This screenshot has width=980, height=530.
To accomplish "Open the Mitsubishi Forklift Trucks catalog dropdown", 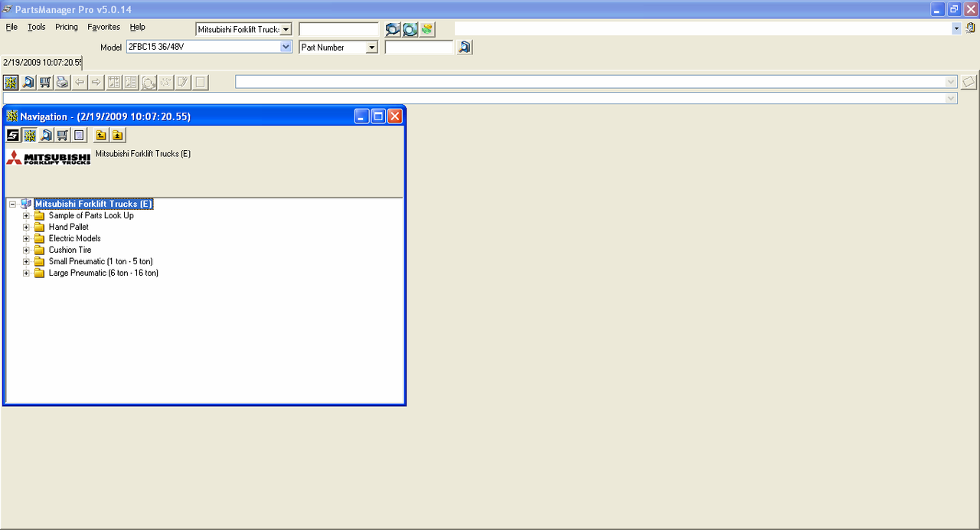I will [x=286, y=29].
